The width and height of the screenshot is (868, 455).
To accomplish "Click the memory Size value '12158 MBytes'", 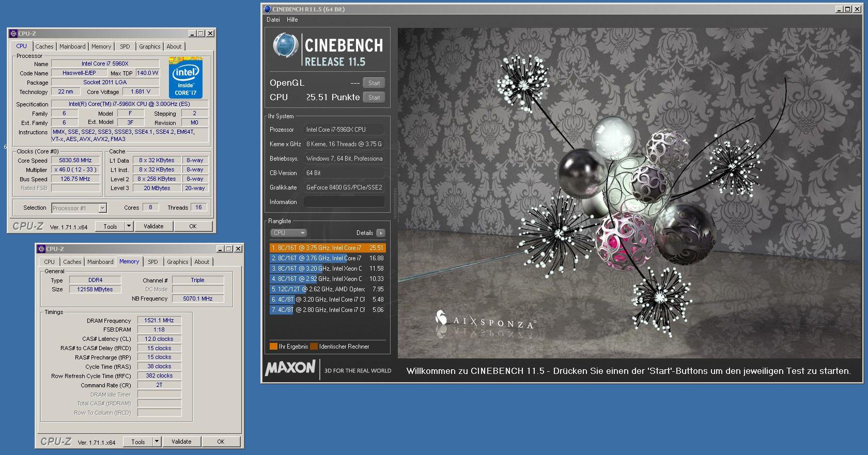I will 95,290.
